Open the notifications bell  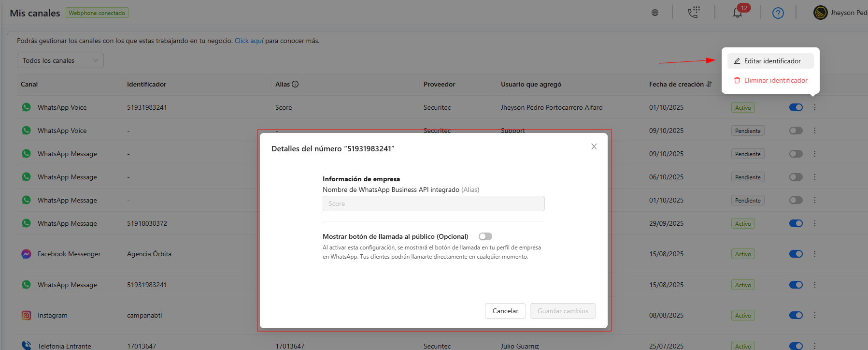tap(738, 13)
